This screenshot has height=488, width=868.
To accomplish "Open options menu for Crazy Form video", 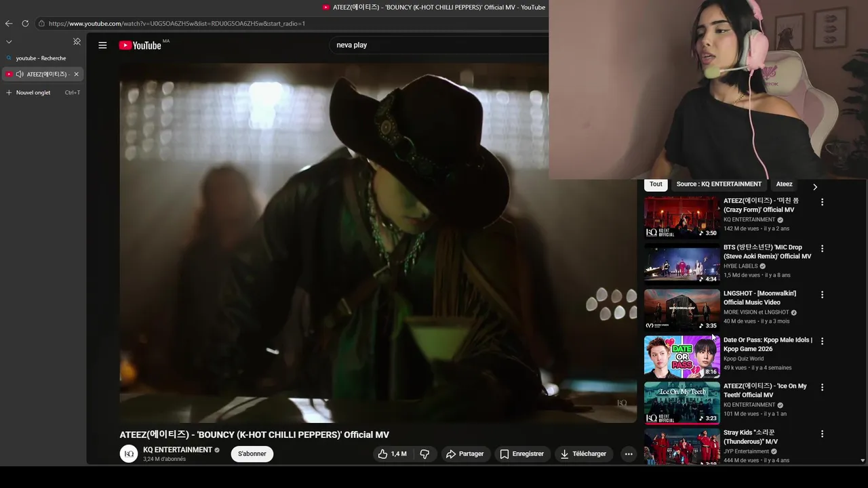I will (822, 202).
